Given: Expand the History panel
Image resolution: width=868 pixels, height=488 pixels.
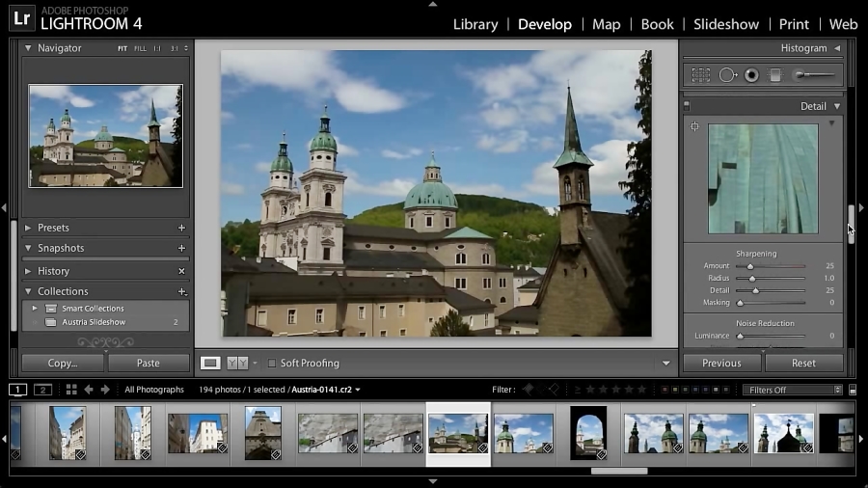Looking at the screenshot, I should point(28,271).
